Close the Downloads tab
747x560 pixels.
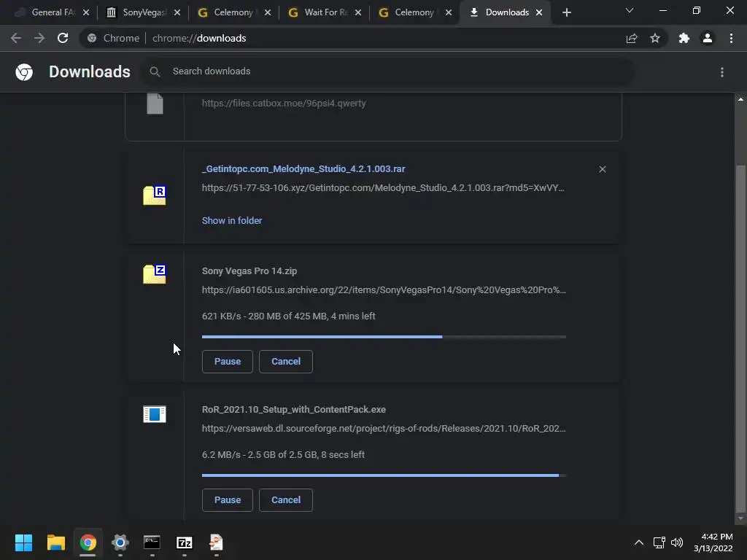pyautogui.click(x=539, y=12)
